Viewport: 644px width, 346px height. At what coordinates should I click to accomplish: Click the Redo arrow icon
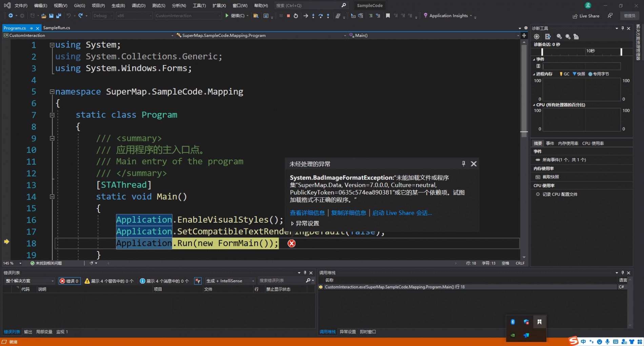pyautogui.click(x=81, y=16)
